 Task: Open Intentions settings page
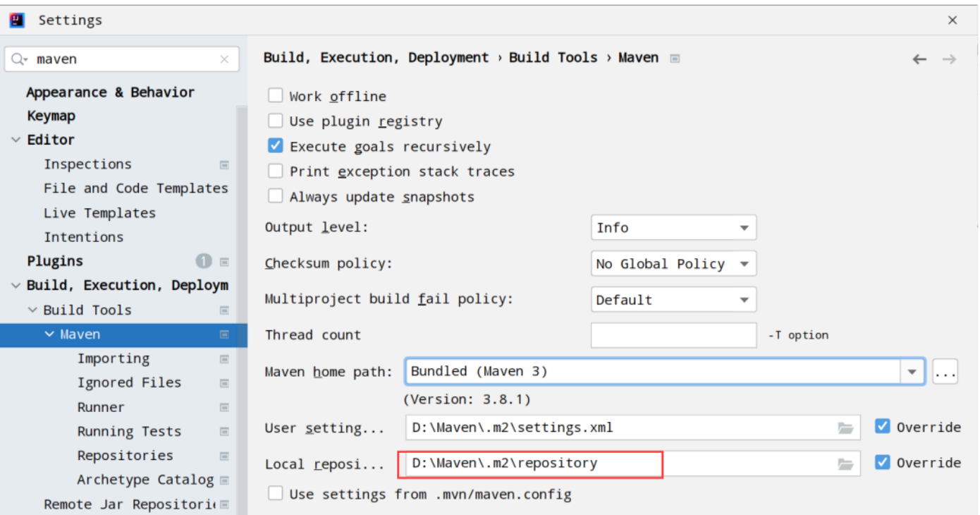[83, 237]
